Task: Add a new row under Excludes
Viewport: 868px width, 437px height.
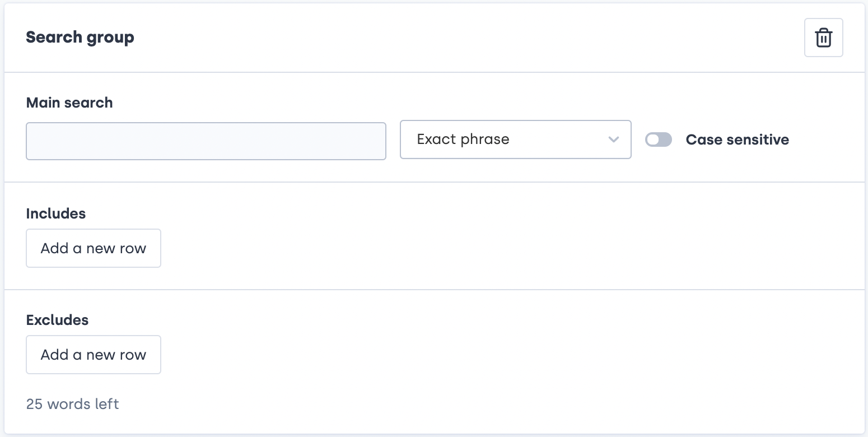Action: coord(94,355)
